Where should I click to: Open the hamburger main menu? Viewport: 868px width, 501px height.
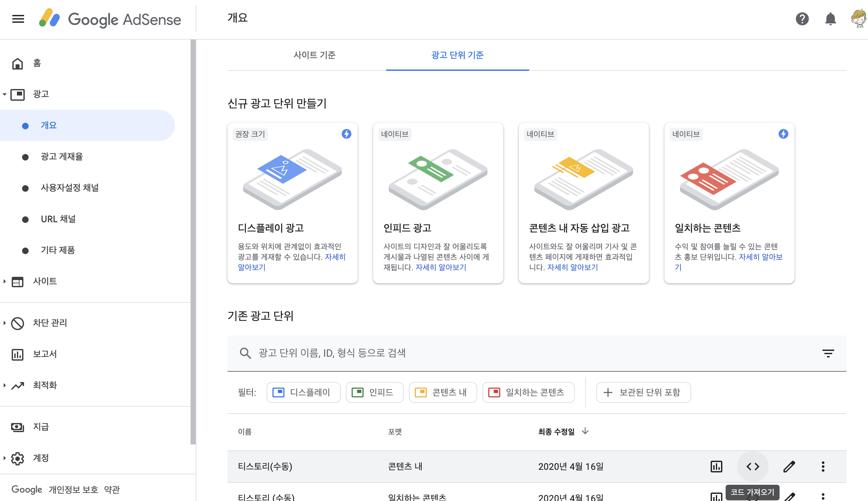pos(18,19)
